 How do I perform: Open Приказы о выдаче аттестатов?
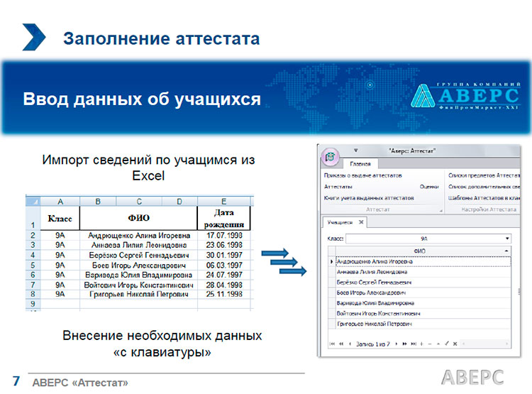click(x=362, y=175)
